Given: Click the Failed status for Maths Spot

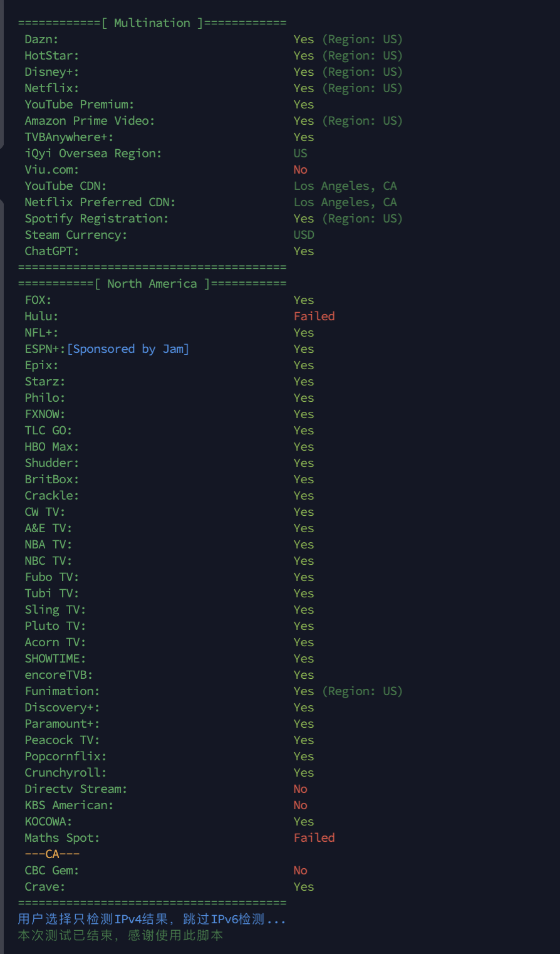Looking at the screenshot, I should (x=314, y=838).
